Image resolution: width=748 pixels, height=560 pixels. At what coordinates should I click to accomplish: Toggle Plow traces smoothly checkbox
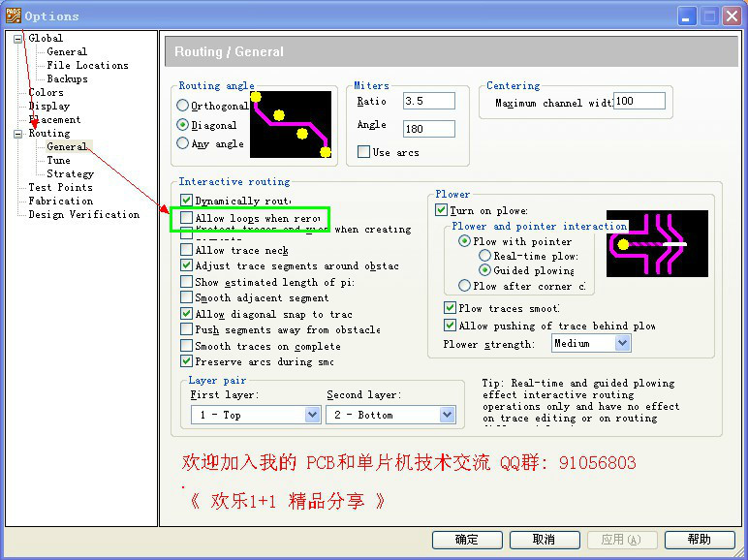click(x=450, y=308)
